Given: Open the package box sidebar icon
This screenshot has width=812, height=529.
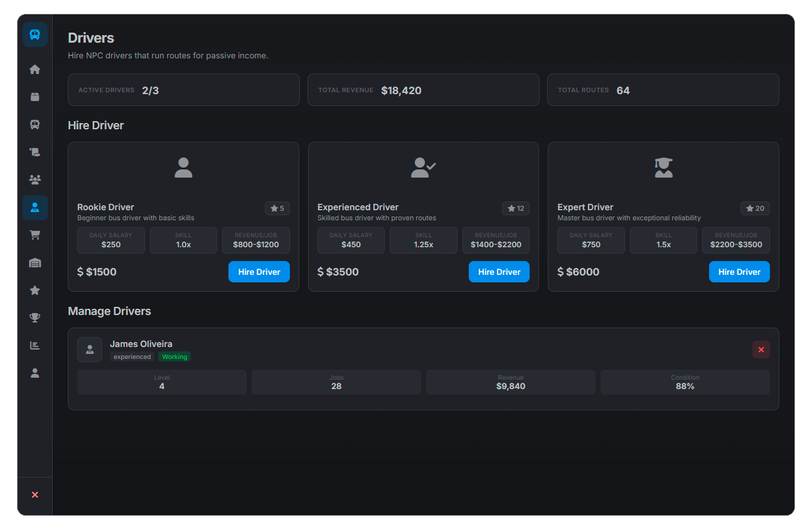Looking at the screenshot, I should [x=35, y=97].
